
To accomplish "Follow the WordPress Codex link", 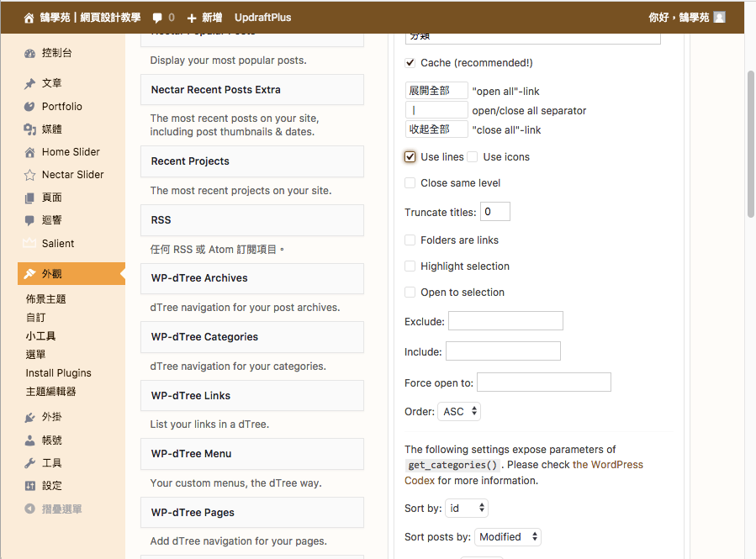I will coord(607,465).
